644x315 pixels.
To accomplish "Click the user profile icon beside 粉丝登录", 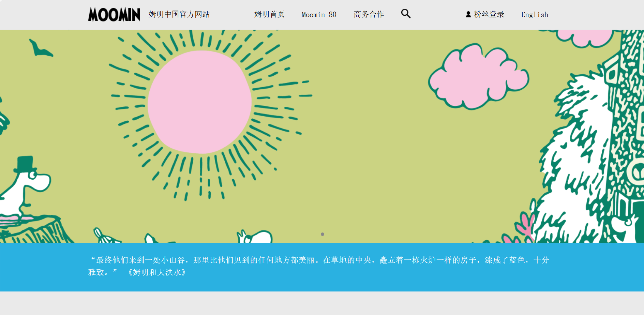I will coord(468,14).
